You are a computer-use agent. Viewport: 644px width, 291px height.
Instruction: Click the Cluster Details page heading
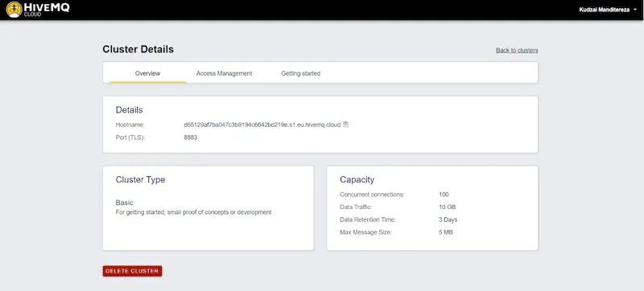[x=138, y=50]
